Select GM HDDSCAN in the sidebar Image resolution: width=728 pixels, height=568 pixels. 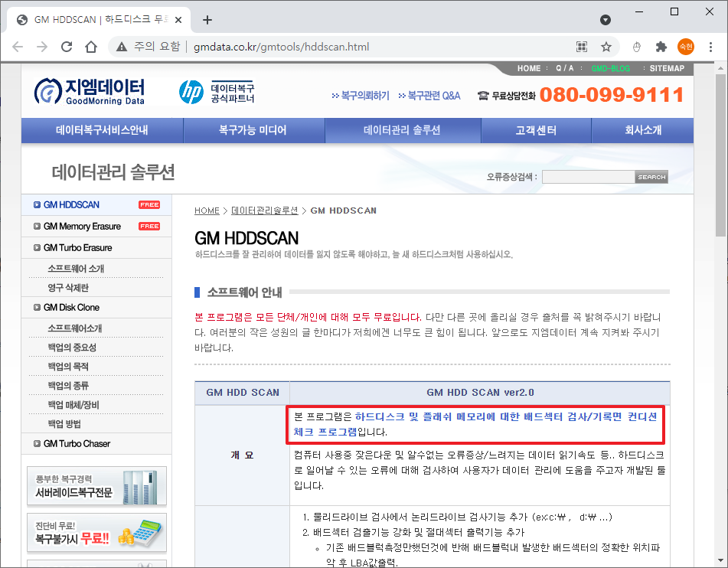tap(71, 205)
